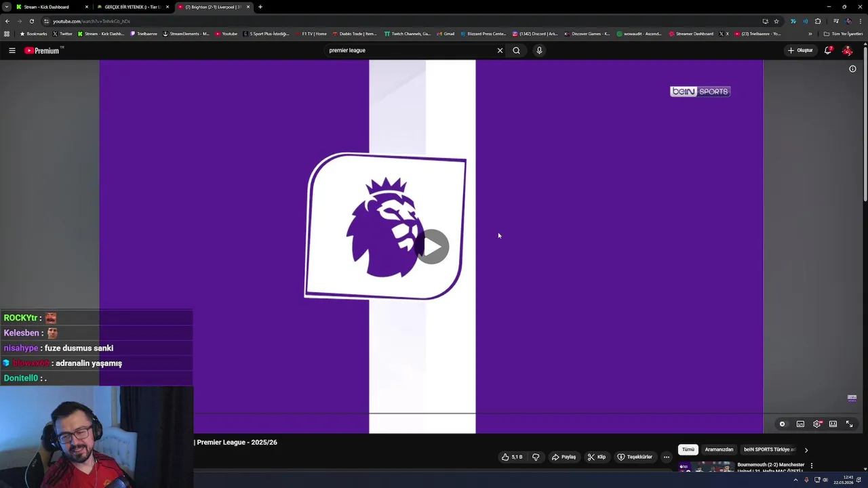This screenshot has width=868, height=488.
Task: Enter fullscreen on the video player
Action: point(849,424)
